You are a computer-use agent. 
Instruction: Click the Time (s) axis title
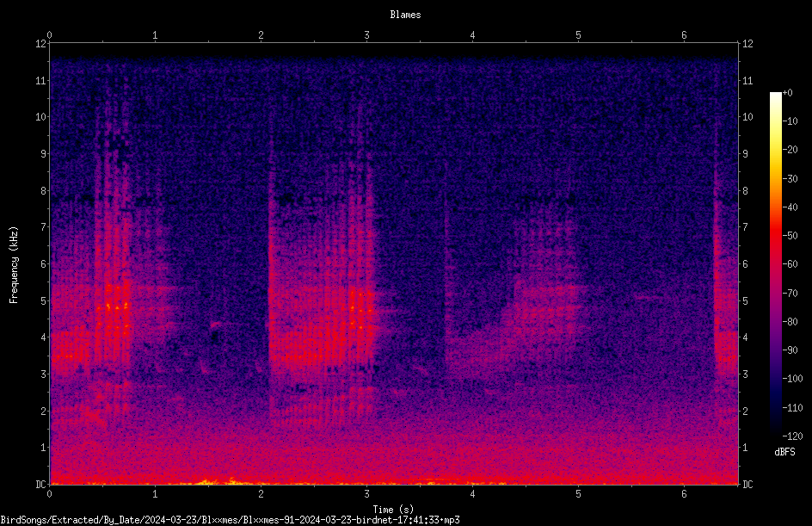coord(393,510)
